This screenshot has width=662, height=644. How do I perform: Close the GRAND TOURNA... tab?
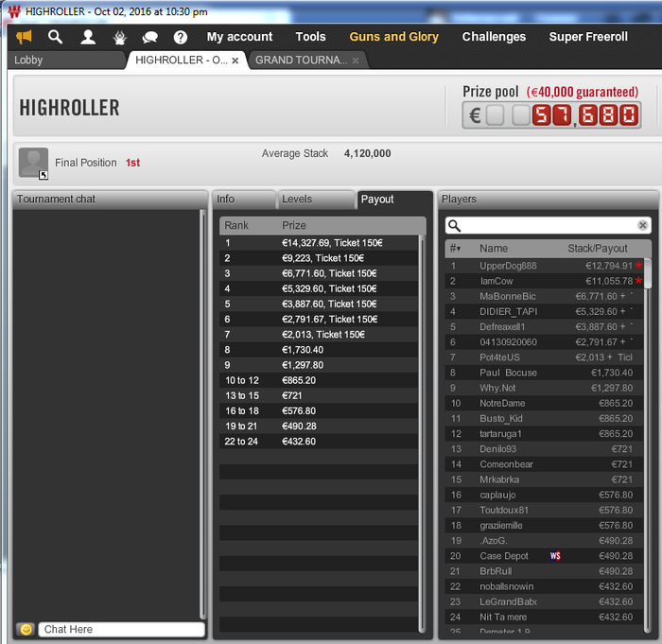(x=356, y=61)
